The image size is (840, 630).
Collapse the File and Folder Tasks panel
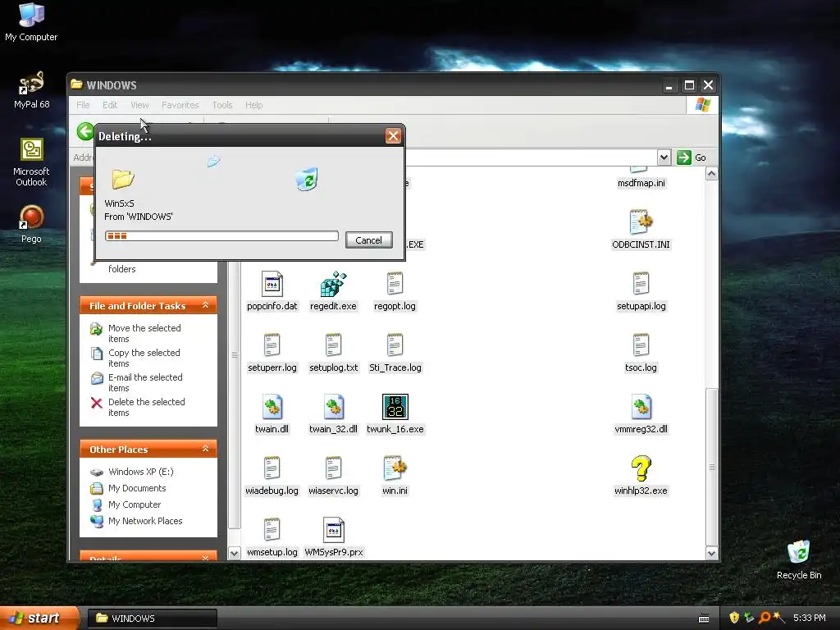pyautogui.click(x=205, y=305)
